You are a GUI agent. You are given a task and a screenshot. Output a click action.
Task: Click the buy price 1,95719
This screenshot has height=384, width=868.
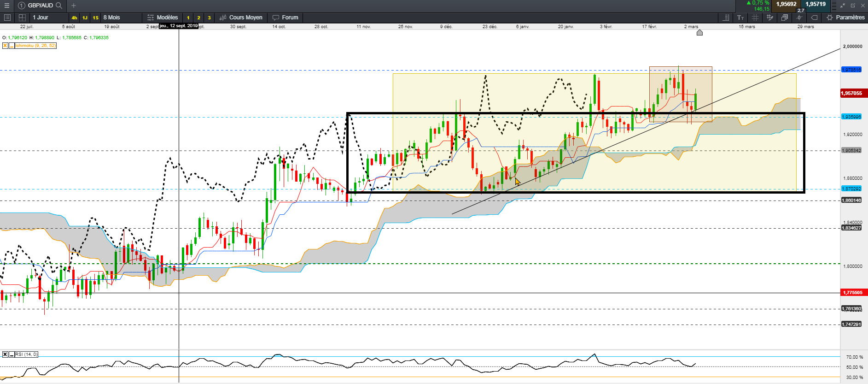(x=816, y=4)
